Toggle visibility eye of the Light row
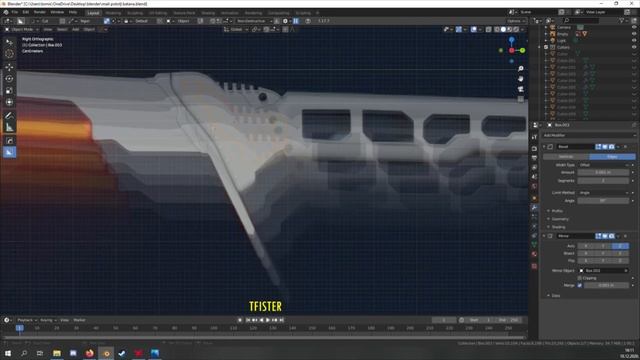This screenshot has width=640, height=360. [x=634, y=40]
